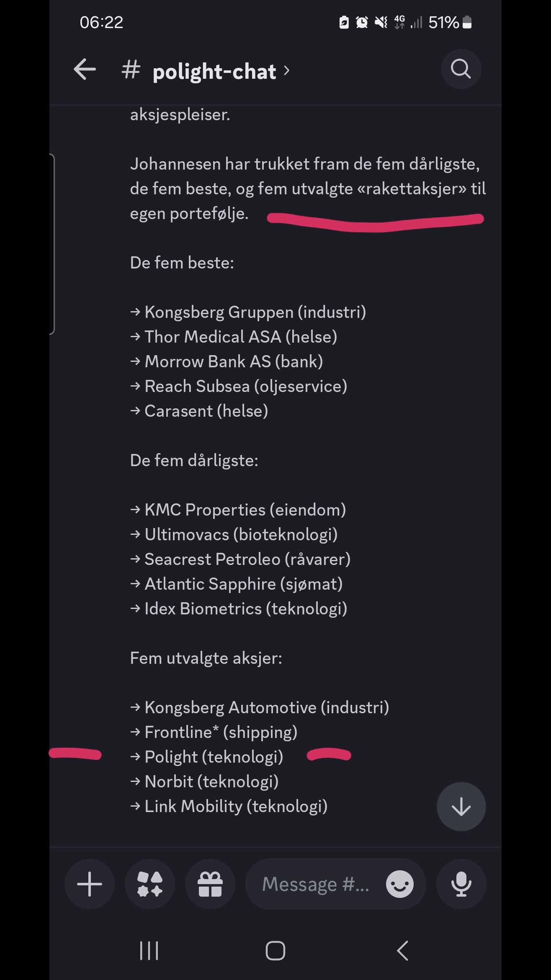551x980 pixels.
Task: Expand polight-chat channel details chevron
Action: pyautogui.click(x=286, y=71)
